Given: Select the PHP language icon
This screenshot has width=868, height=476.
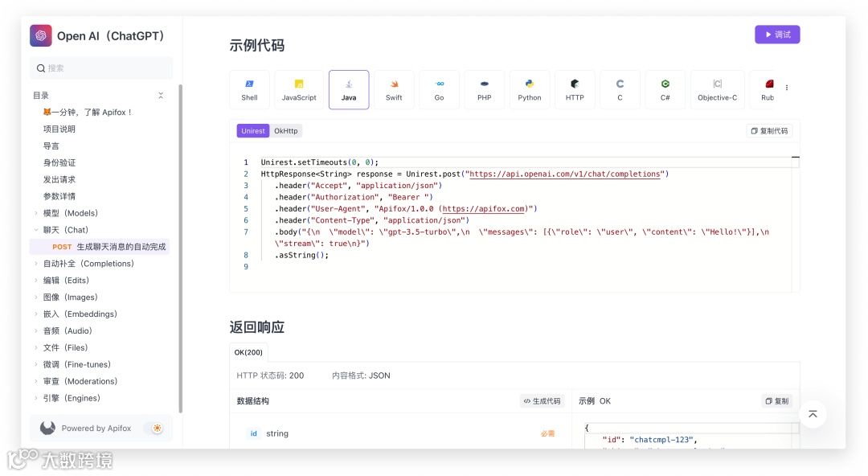Looking at the screenshot, I should [485, 84].
